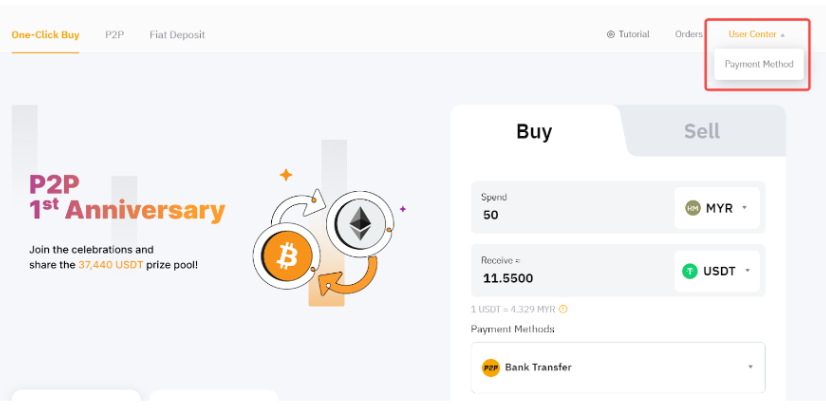Switch to the Fiat Deposit tab
This screenshot has width=826, height=409.
tap(177, 35)
